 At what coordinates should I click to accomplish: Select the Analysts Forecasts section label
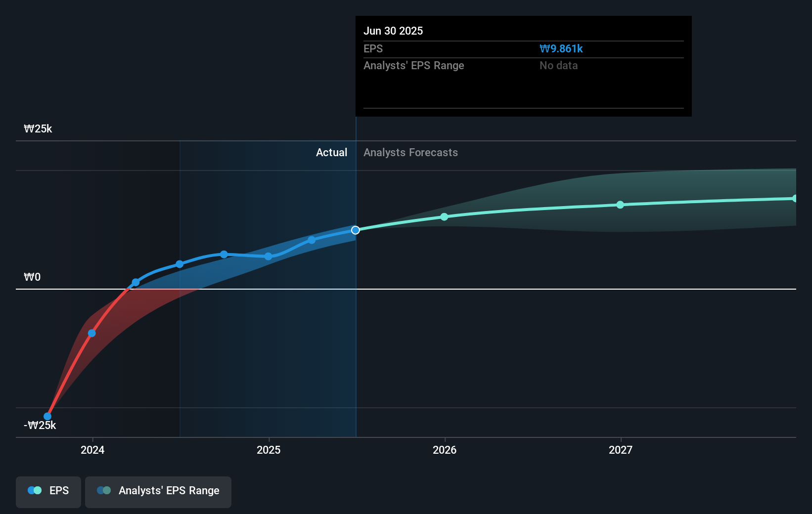(410, 152)
